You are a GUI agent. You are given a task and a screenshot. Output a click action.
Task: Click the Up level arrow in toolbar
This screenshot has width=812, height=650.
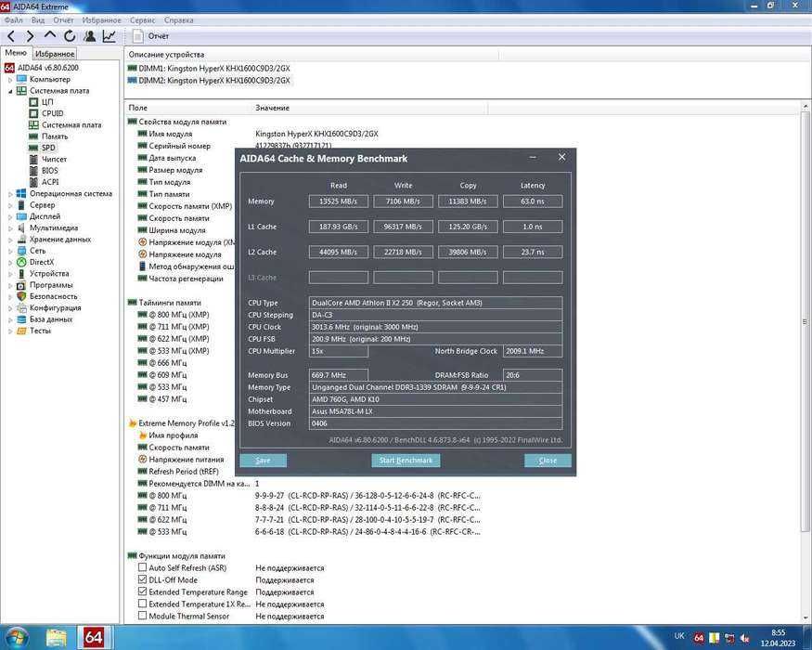click(50, 35)
